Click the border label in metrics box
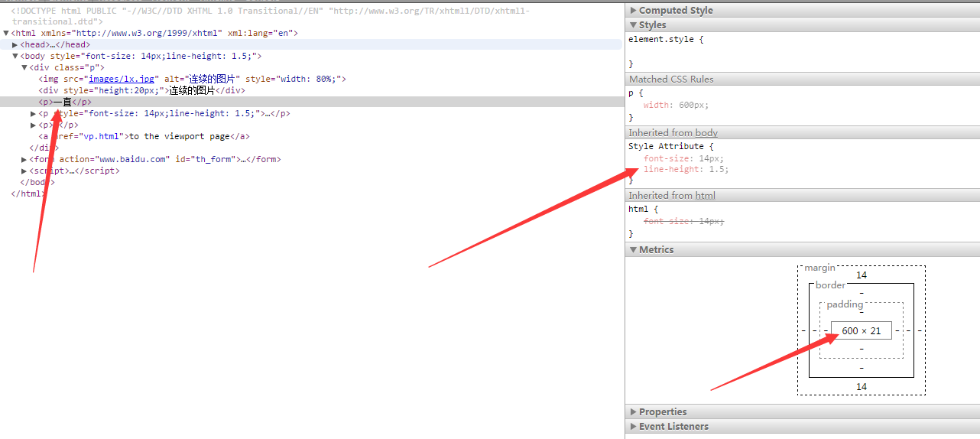The width and height of the screenshot is (980, 439). click(831, 285)
